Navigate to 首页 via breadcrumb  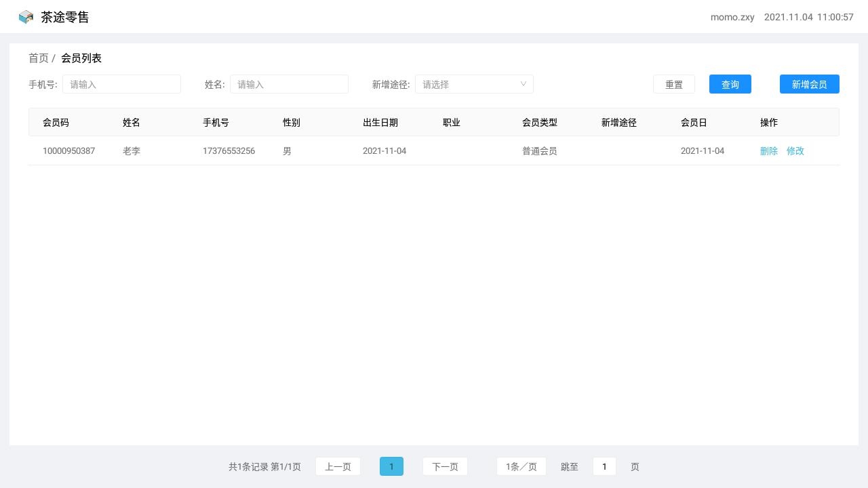pos(37,58)
